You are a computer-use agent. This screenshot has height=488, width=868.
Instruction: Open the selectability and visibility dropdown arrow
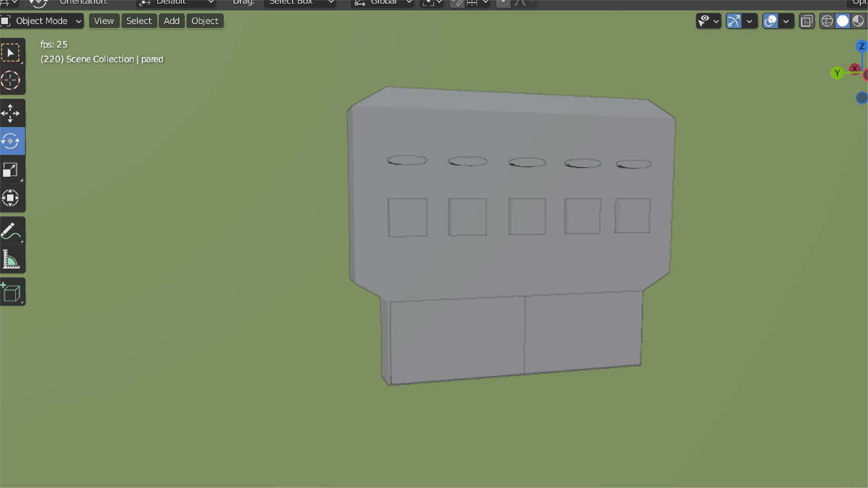pos(716,21)
